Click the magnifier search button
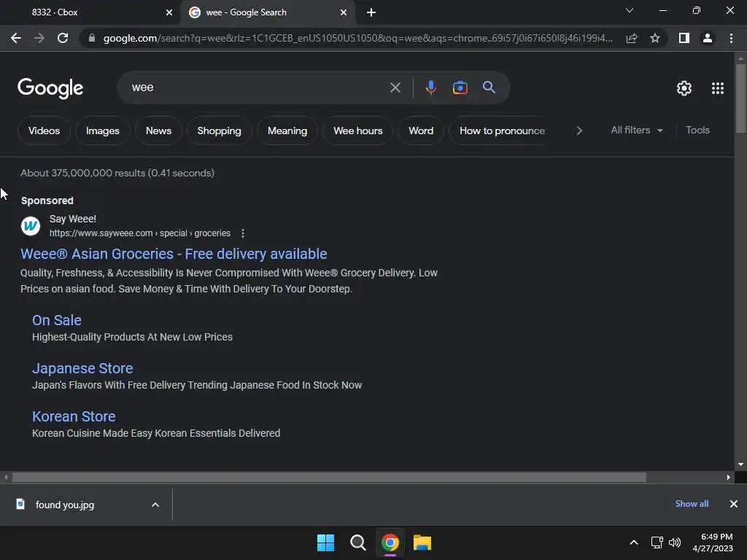 point(489,87)
